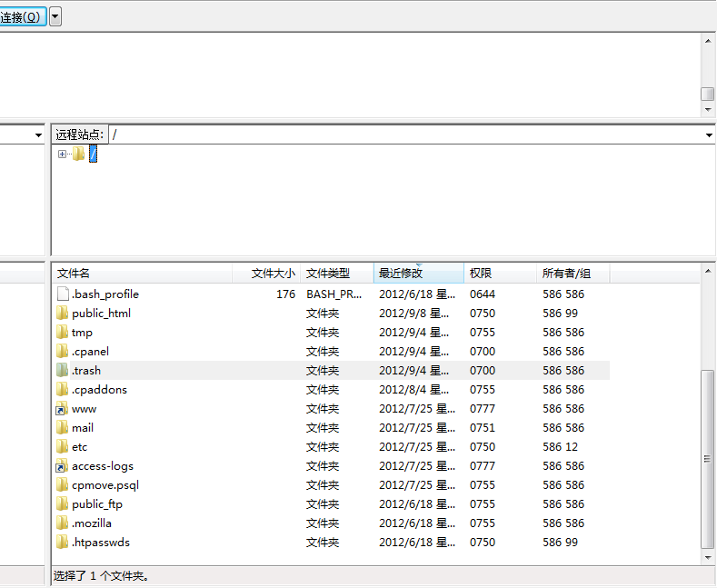Sort by 文件大小 column header
717x588 pixels.
(266, 274)
